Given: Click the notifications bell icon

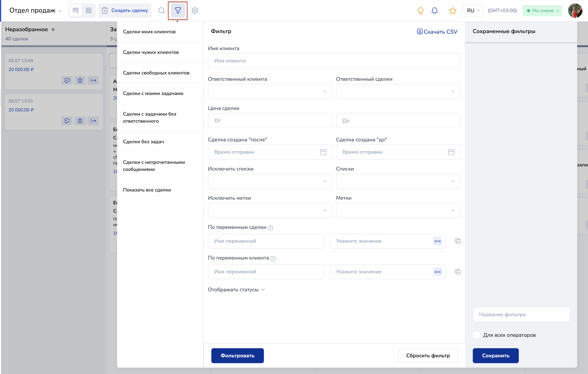Looking at the screenshot, I should point(434,10).
